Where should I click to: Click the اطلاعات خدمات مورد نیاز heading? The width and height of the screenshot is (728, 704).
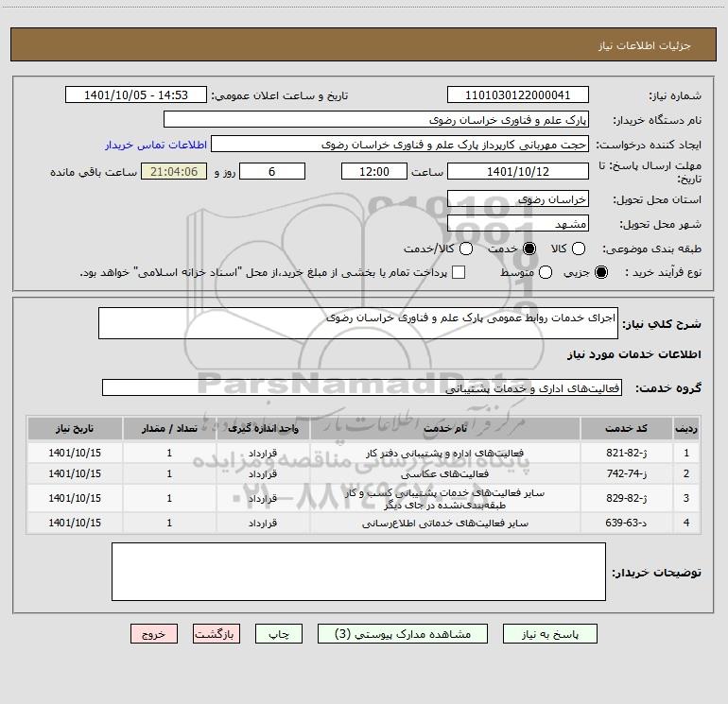click(633, 354)
